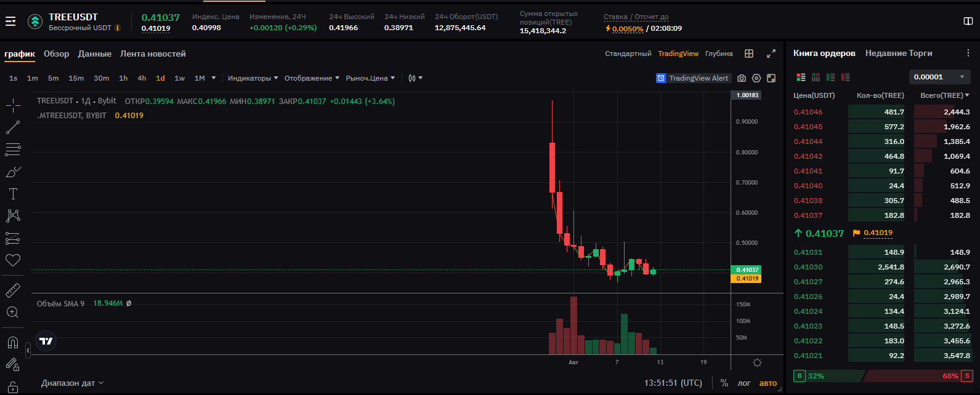The width and height of the screenshot is (980, 395).
Task: Click the TradingView logo on chart
Action: pos(46,341)
